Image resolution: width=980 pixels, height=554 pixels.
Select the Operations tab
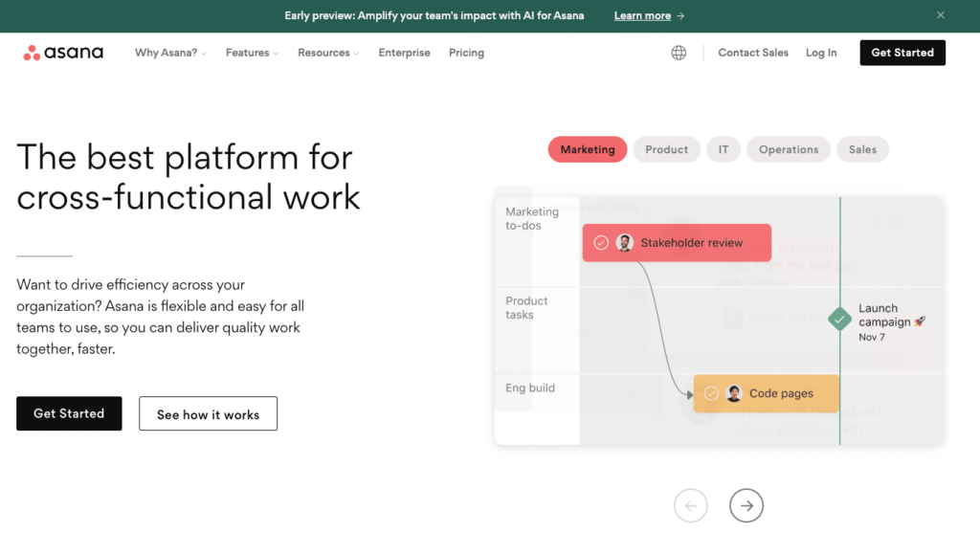[x=789, y=149]
